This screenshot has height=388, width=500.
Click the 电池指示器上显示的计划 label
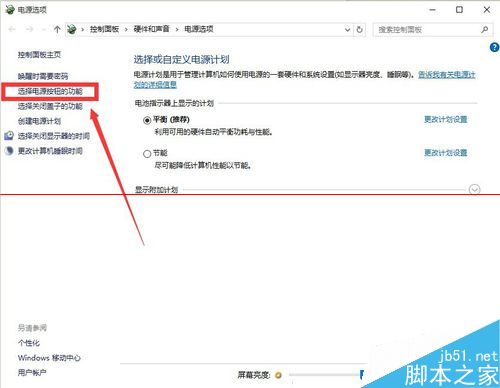click(x=174, y=103)
